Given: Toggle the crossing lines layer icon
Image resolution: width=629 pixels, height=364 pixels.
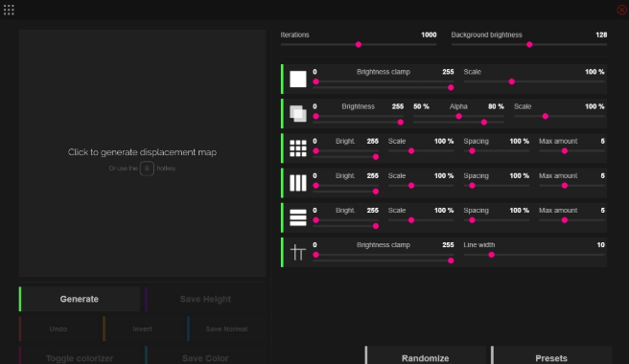Looking at the screenshot, I should (298, 252).
